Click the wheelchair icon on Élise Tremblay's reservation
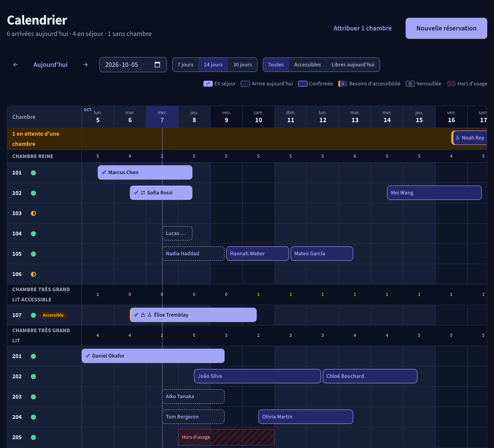This screenshot has width=494, height=448. [x=150, y=315]
